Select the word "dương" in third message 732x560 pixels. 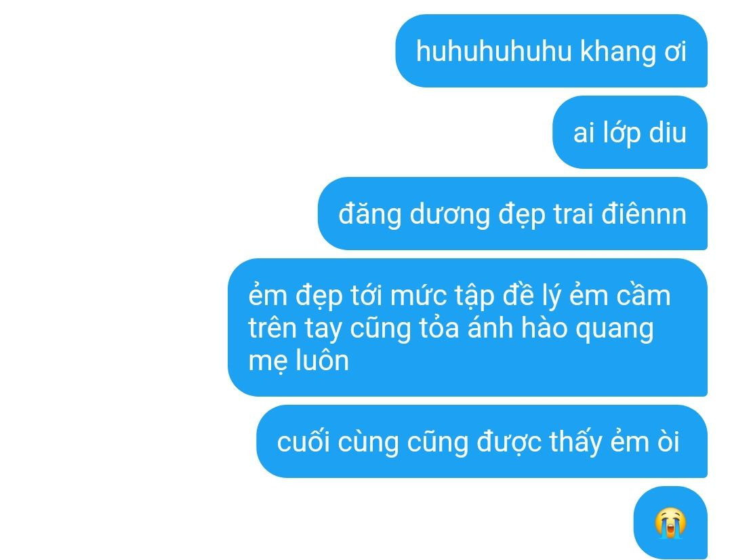click(x=449, y=216)
